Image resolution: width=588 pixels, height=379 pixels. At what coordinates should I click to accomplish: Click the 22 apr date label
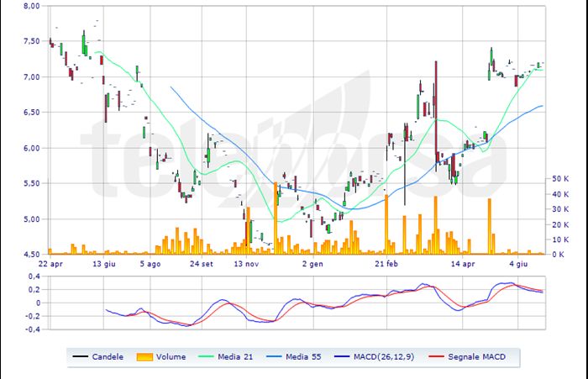(x=50, y=264)
